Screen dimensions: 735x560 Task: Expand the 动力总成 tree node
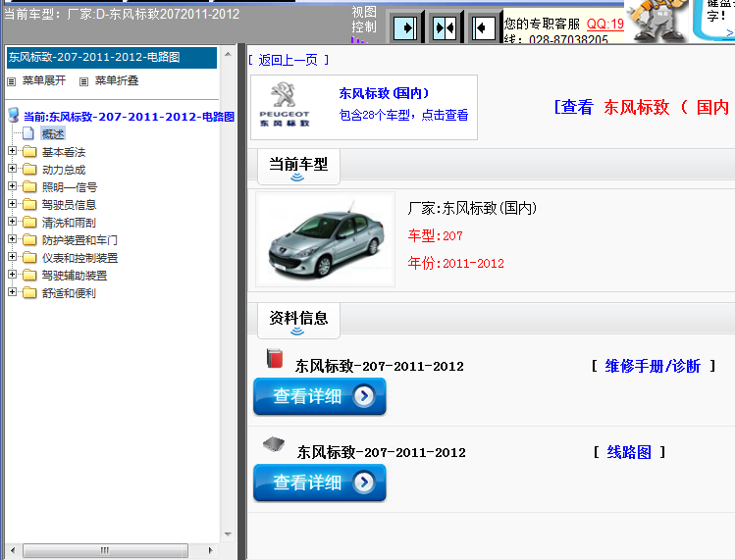(13, 169)
